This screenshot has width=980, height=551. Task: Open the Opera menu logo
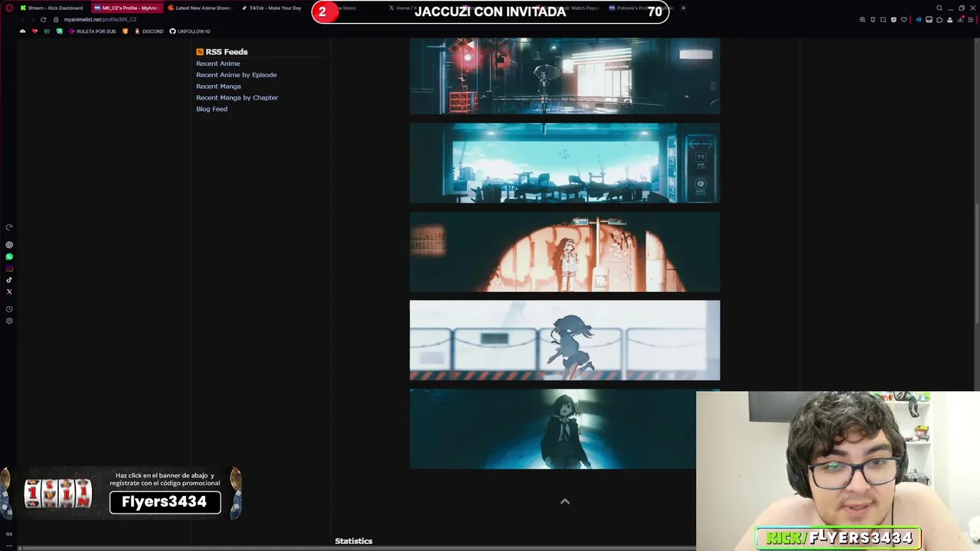point(9,8)
